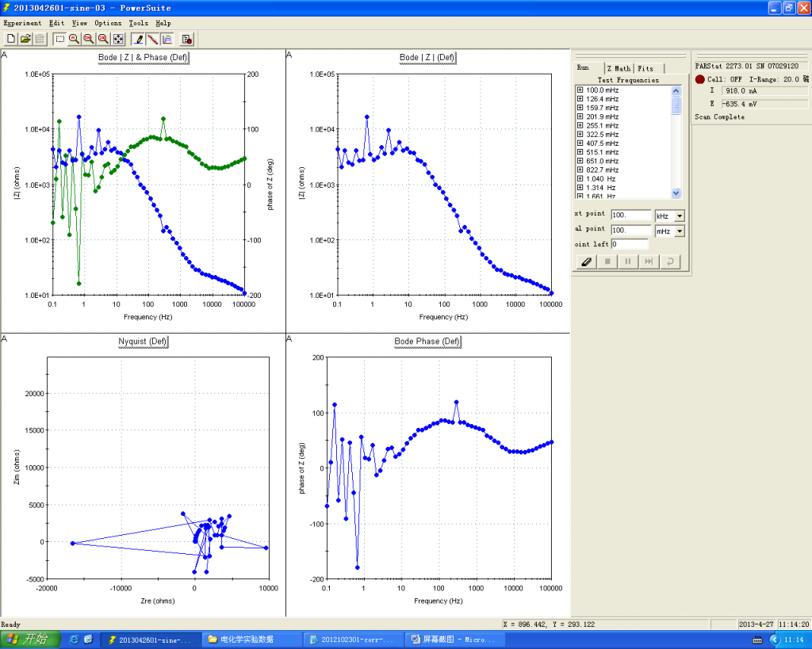Click the multi-colored curves overlay icon
The height and width of the screenshot is (649, 812).
click(x=167, y=39)
